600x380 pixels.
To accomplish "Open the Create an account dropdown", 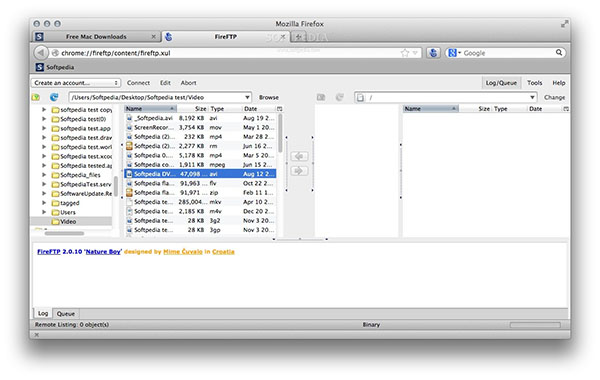I will point(76,83).
